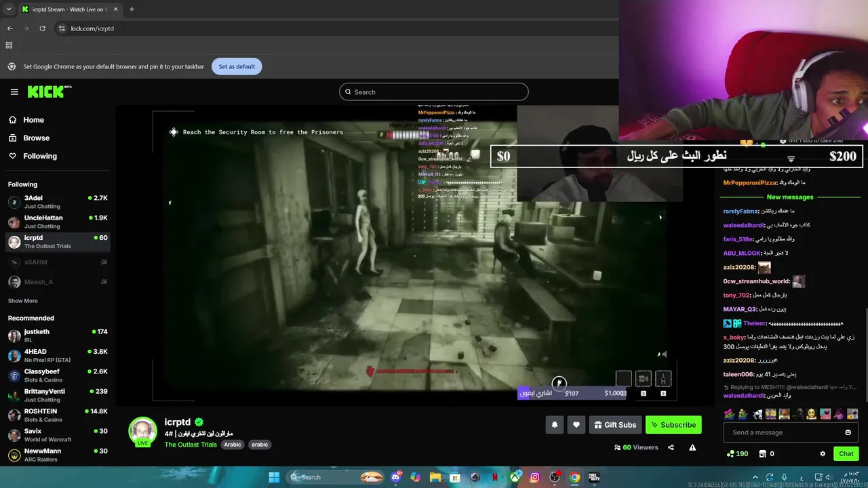Open channel points 190 balance
This screenshot has width=868, height=488.
(737, 453)
